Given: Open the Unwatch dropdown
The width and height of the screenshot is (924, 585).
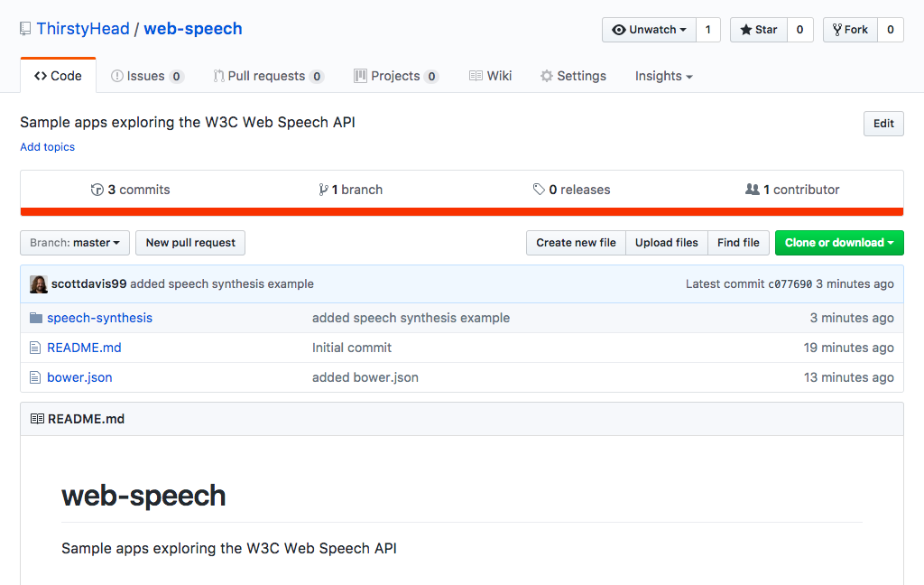Looking at the screenshot, I should coord(650,30).
